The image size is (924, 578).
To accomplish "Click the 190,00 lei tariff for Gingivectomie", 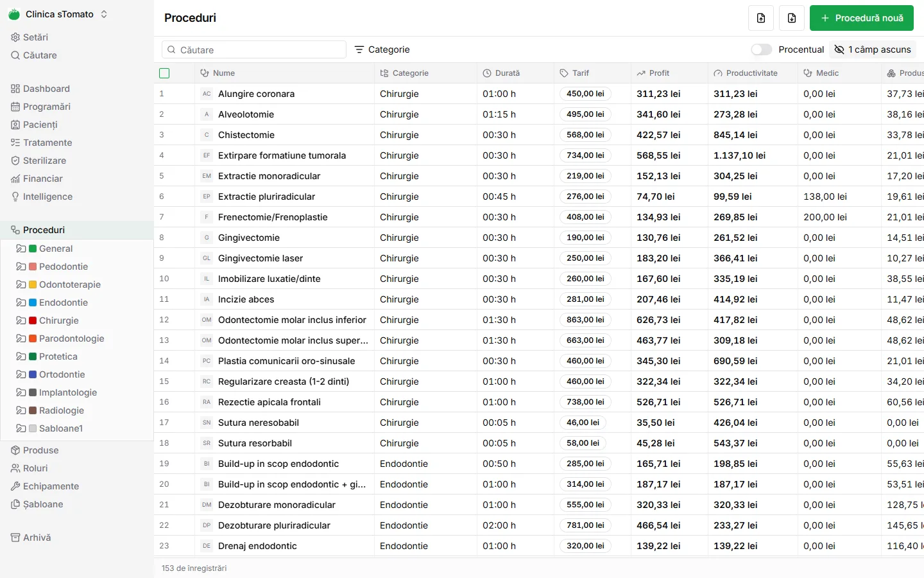I will 585,238.
